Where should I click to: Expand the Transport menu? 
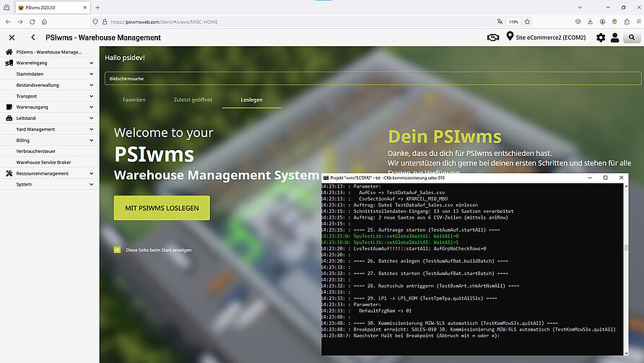point(91,96)
